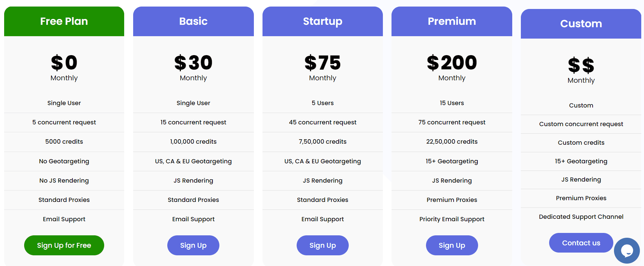Click the 5000 credits row on Free Plan
The height and width of the screenshot is (266, 644).
[x=64, y=142]
